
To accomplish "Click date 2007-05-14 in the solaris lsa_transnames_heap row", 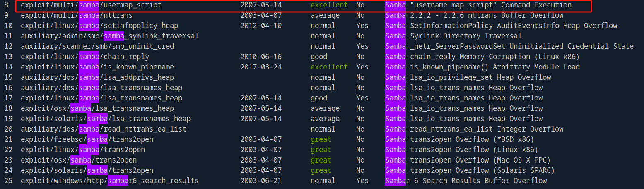I will pos(261,119).
